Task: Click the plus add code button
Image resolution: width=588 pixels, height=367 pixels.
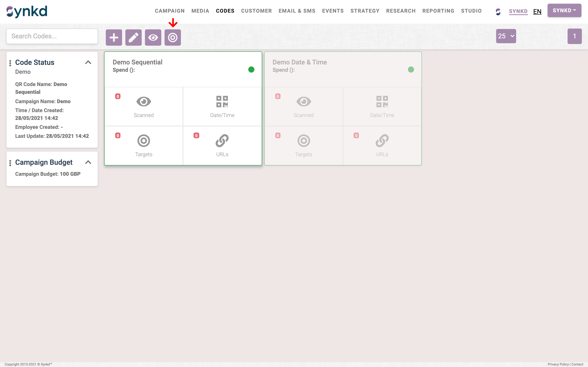Action: pos(114,37)
